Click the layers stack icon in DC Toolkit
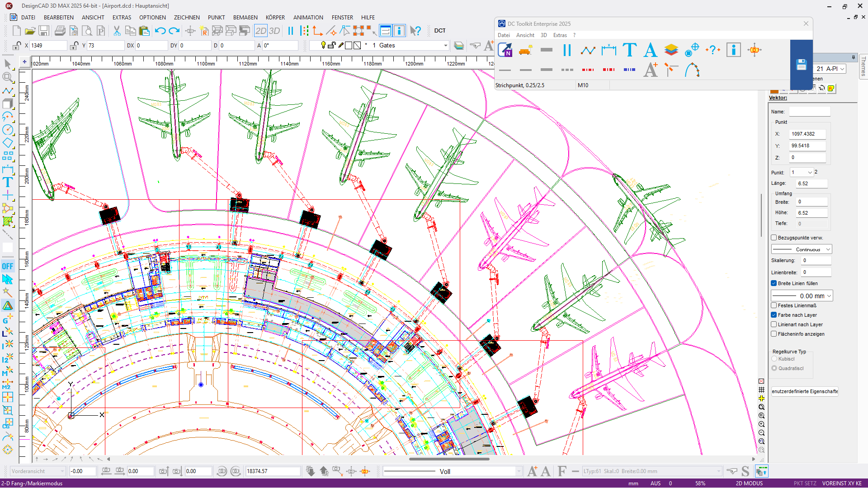 671,50
